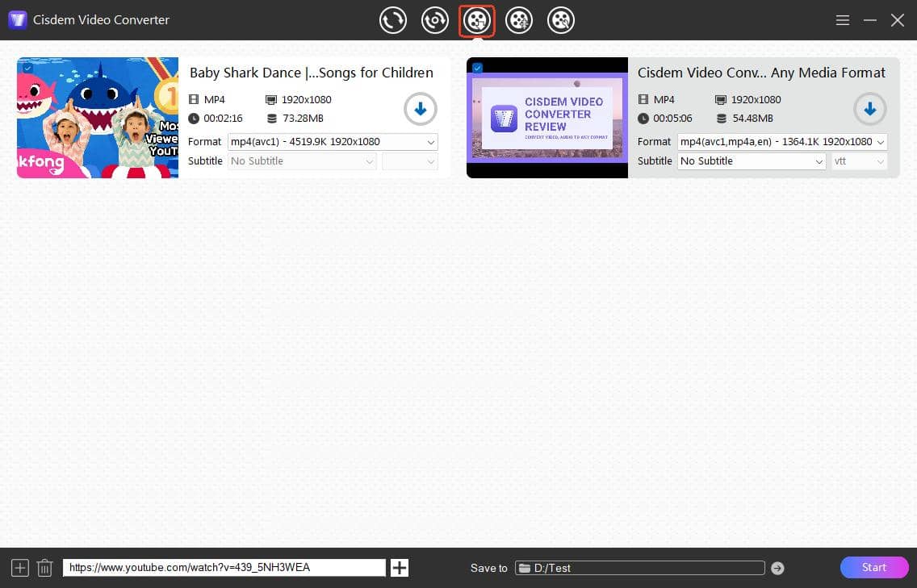Viewport: 917px width, 588px height.
Task: Open the video Download tool icon
Action: click(477, 20)
